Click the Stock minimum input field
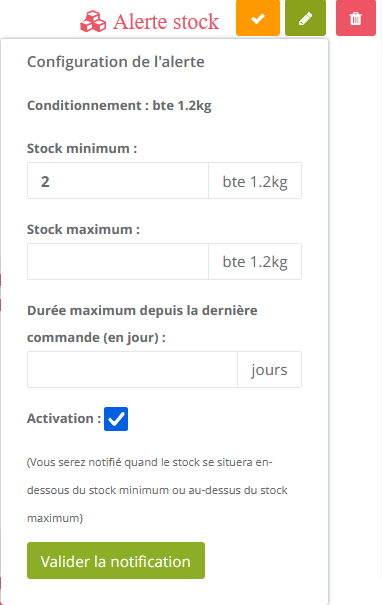Viewport: 382px width, 605px height. [118, 181]
